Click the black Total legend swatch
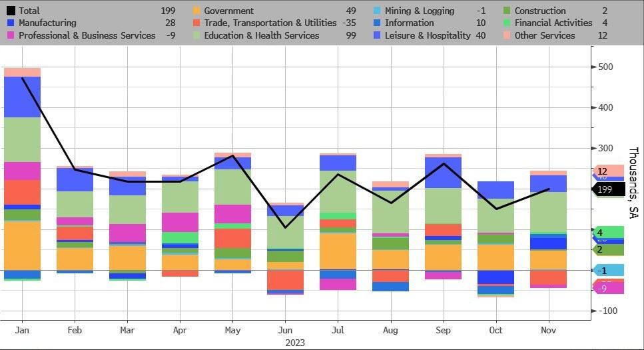 tap(11, 11)
